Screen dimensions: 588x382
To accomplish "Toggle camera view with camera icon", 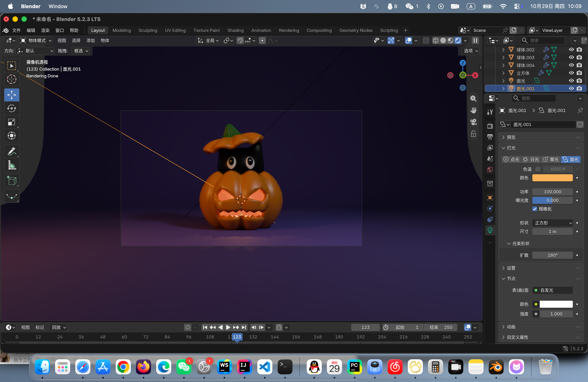I will (x=473, y=122).
